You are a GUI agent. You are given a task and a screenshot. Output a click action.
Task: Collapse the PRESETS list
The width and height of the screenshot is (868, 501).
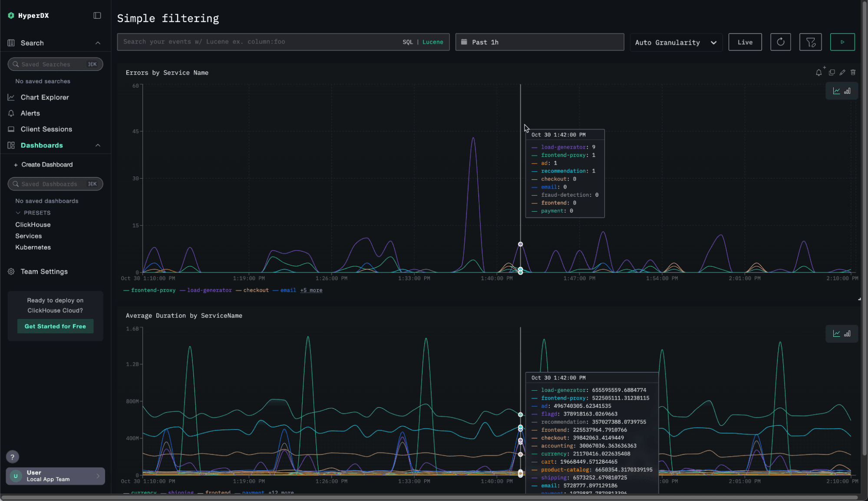(18, 212)
